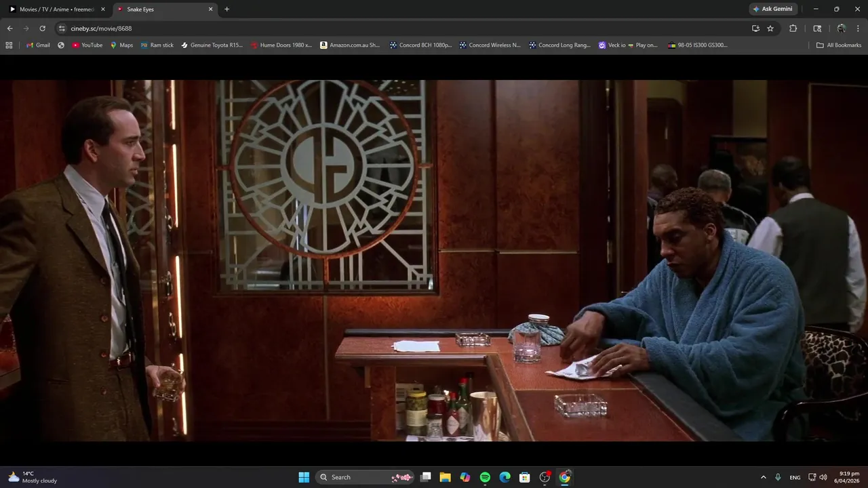Click the Ask Gemini button

pos(772,9)
